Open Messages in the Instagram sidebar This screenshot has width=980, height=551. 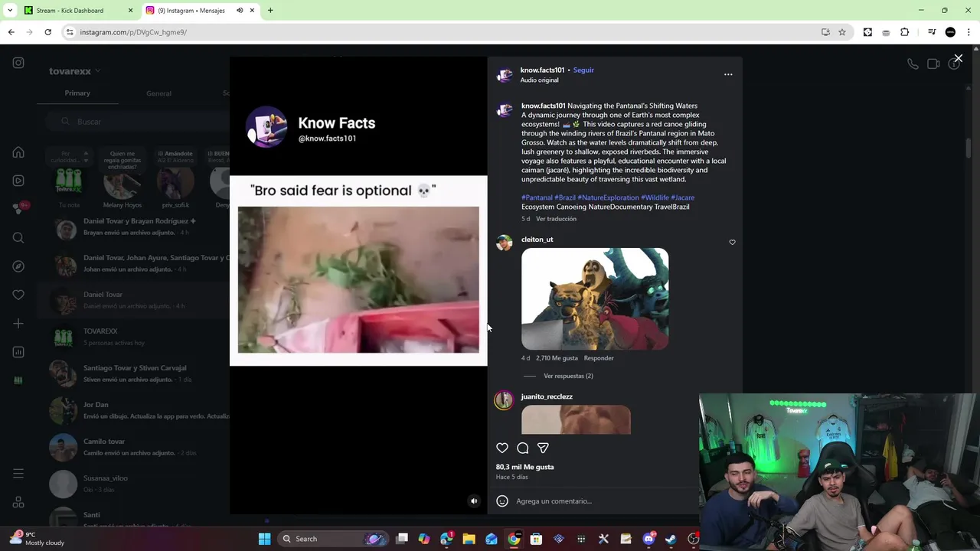pos(18,208)
